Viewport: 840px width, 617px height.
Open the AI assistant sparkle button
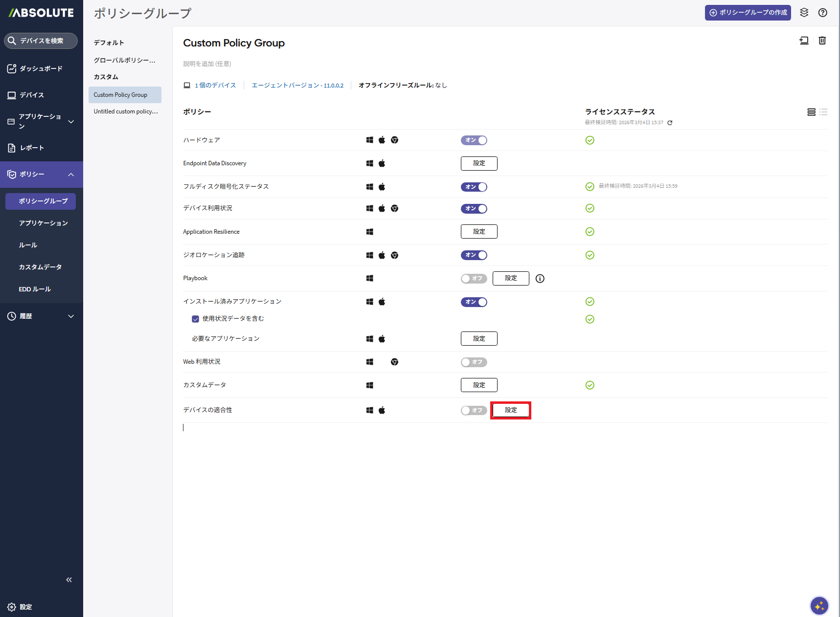(819, 606)
